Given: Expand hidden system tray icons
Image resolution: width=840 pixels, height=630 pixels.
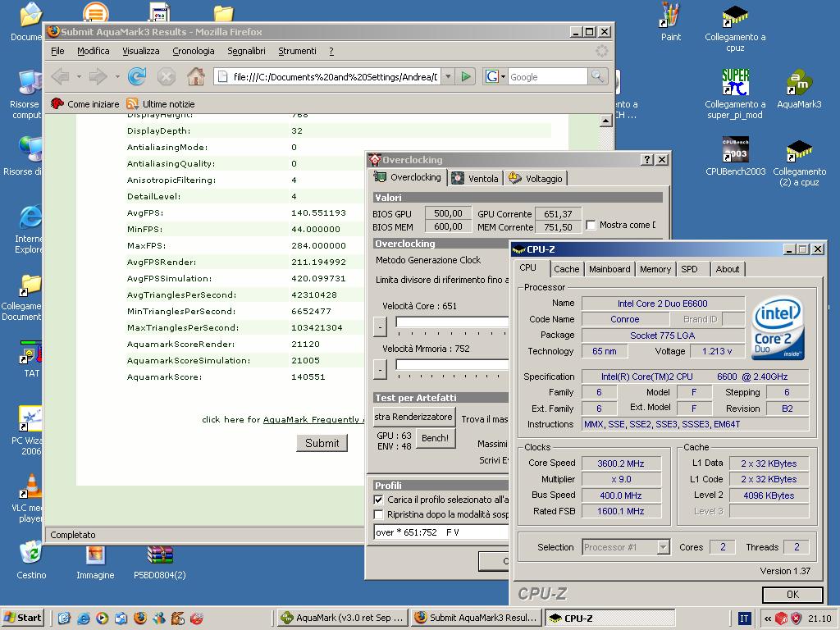Looking at the screenshot, I should point(767,619).
